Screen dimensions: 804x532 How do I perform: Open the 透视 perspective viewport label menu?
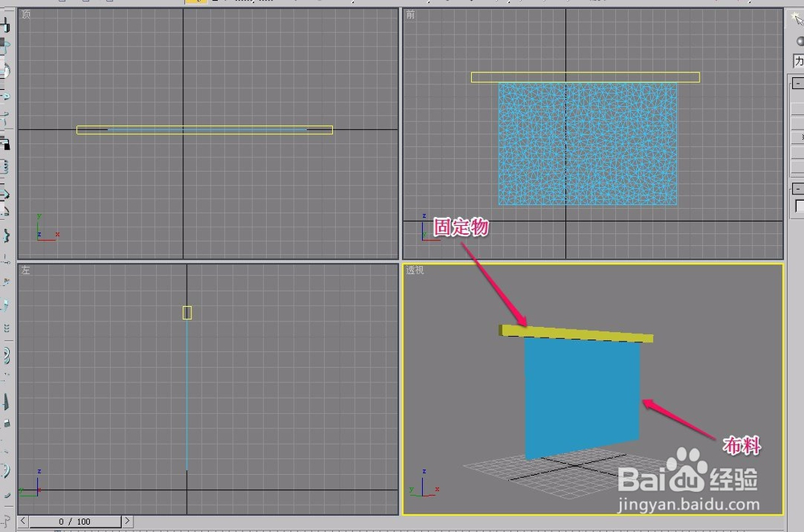click(415, 270)
